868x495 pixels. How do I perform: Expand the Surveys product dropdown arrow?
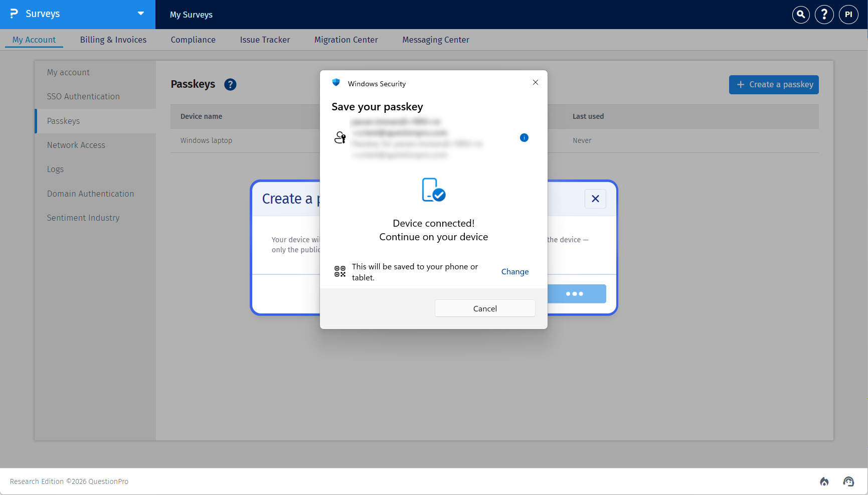point(141,14)
